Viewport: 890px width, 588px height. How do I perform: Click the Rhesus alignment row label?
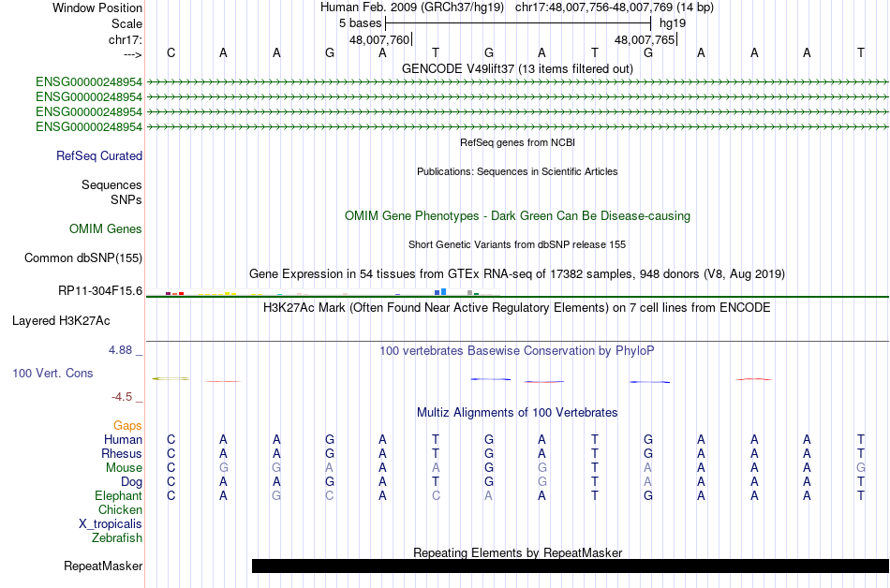(x=122, y=454)
